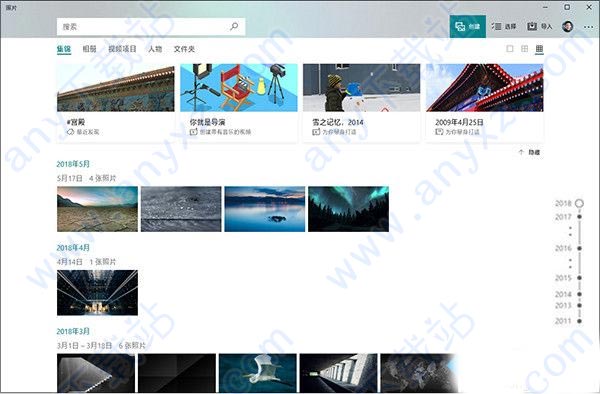This screenshot has width=600, height=394.
Task: Open the aurora forest photo thumbnail
Action: 348,209
